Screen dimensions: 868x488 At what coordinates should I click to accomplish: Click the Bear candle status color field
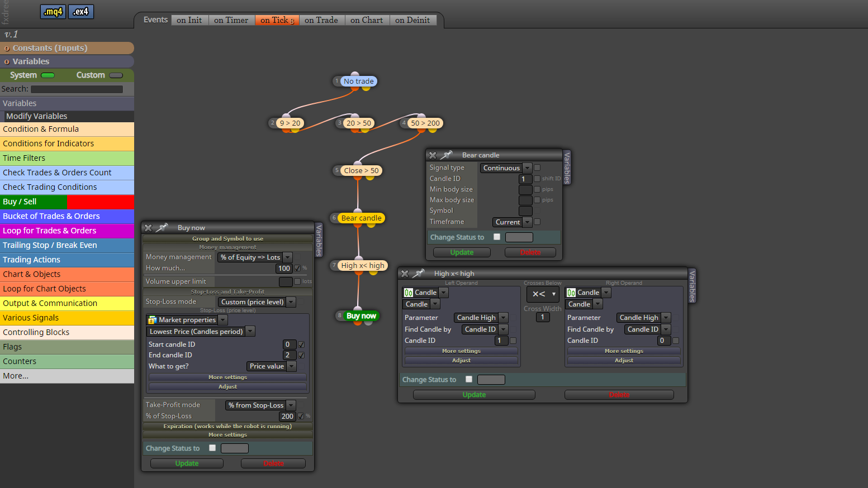(519, 237)
